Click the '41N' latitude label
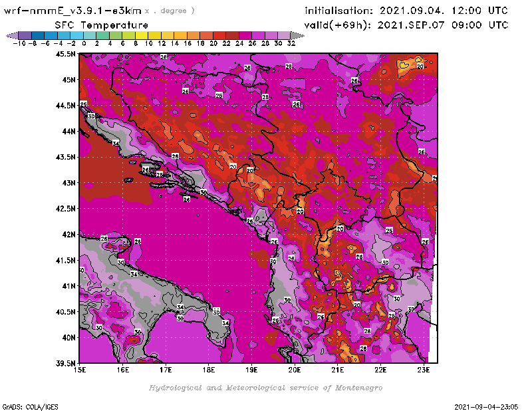 point(68,286)
